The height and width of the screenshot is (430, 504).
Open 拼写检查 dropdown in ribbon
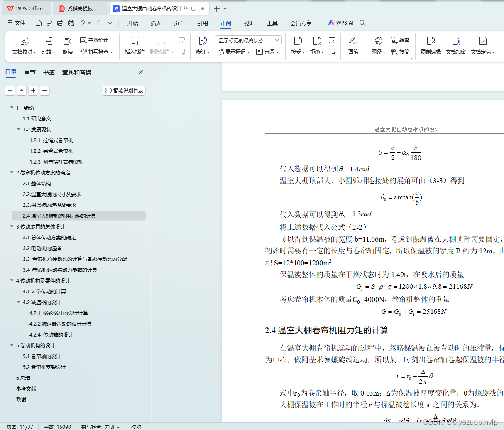click(x=97, y=52)
